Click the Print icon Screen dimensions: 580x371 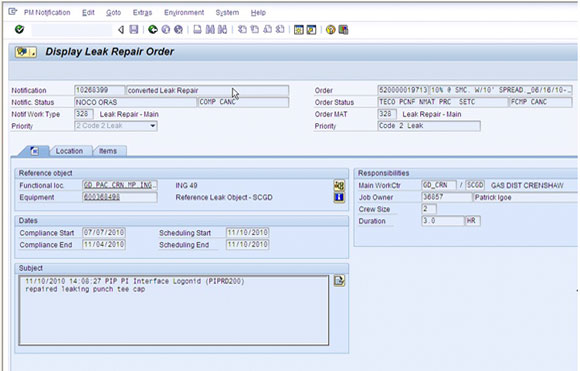[198, 30]
